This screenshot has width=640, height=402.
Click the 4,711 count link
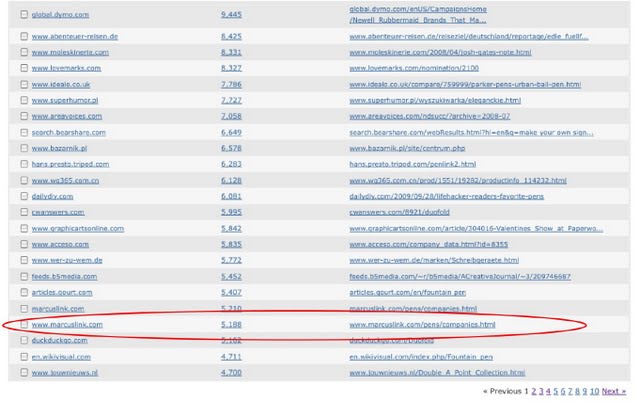click(231, 357)
